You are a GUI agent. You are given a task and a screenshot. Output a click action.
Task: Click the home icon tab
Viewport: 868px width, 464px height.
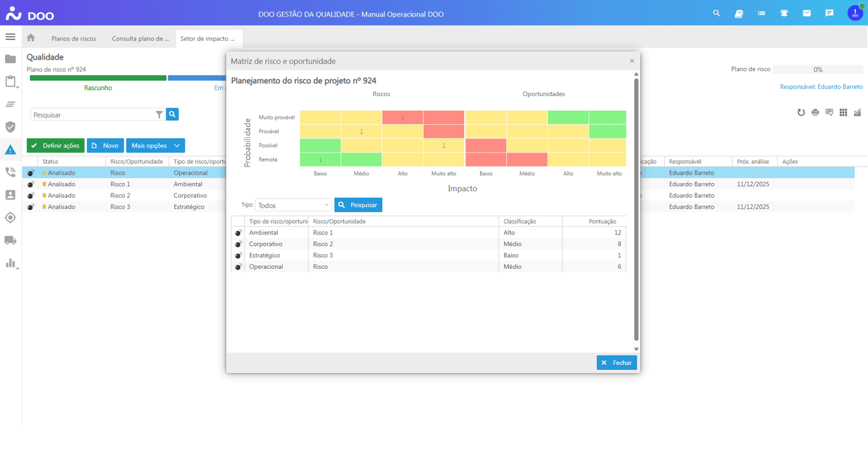point(30,38)
